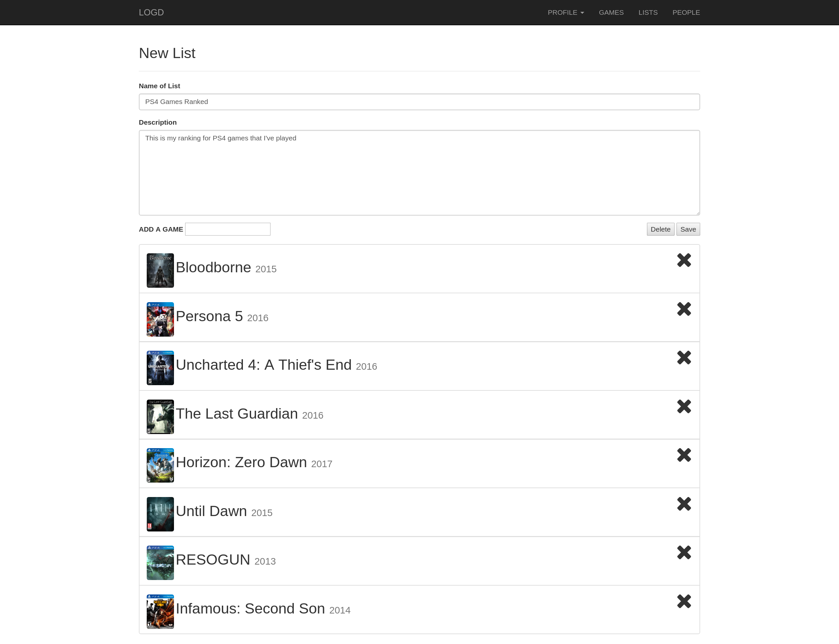The width and height of the screenshot is (839, 644).
Task: Click the RESOGUN title text
Action: (213, 560)
